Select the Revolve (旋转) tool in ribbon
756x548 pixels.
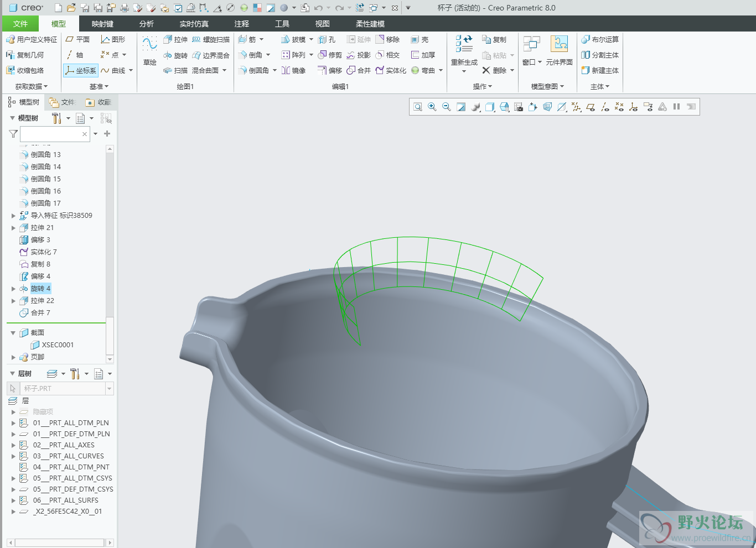(175, 55)
